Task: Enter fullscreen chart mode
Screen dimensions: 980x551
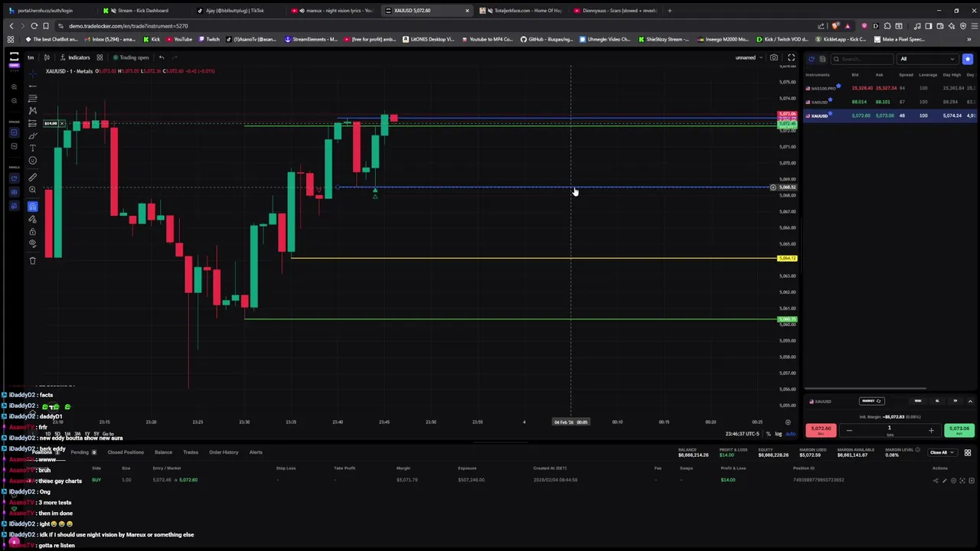Action: coord(791,57)
